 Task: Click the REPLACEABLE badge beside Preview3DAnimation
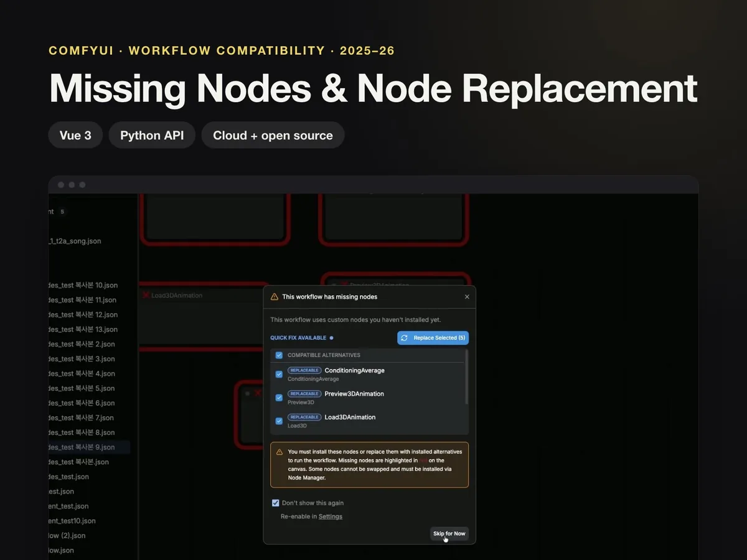point(304,394)
